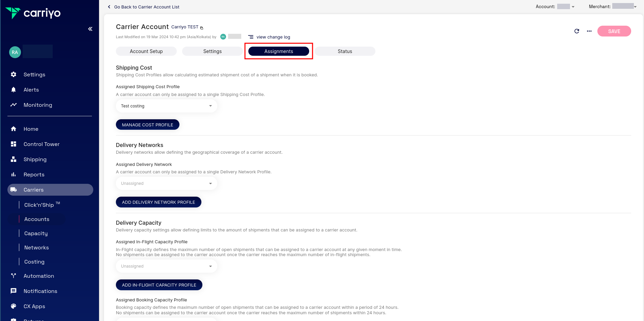Click the MANAGE COST PROFILE button
The width and height of the screenshot is (644, 321).
point(148,124)
